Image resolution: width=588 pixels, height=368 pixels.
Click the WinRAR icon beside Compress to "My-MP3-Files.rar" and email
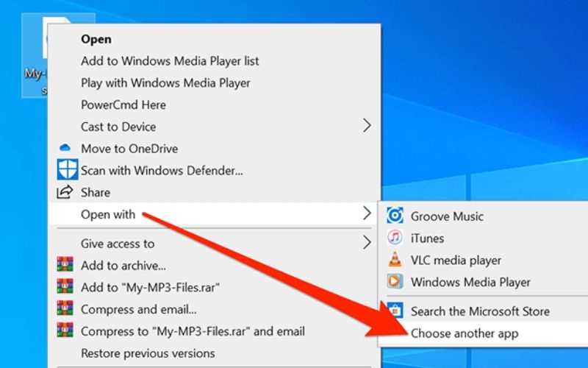coord(65,330)
